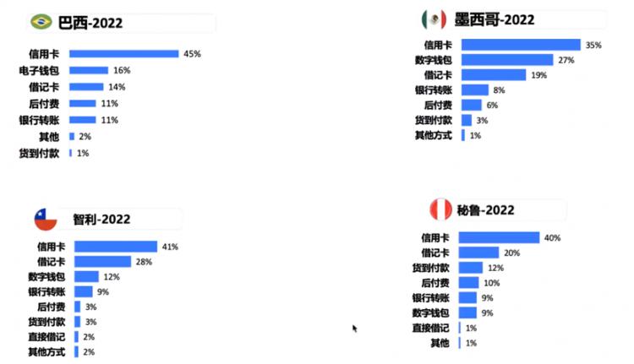Click Mexico's 35% 信用卡 bar
The height and width of the screenshot is (364, 634).
[x=521, y=45]
